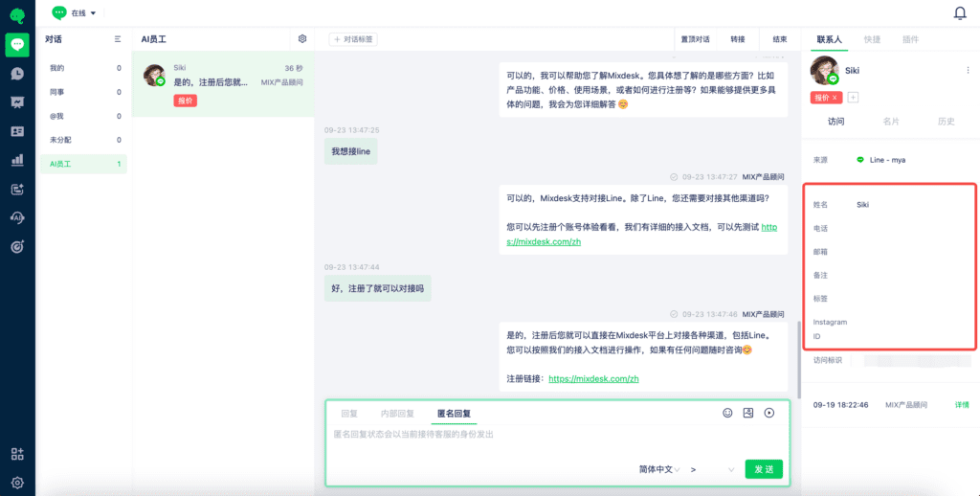
Task: Switch to 快捷 tab
Action: coord(873,39)
